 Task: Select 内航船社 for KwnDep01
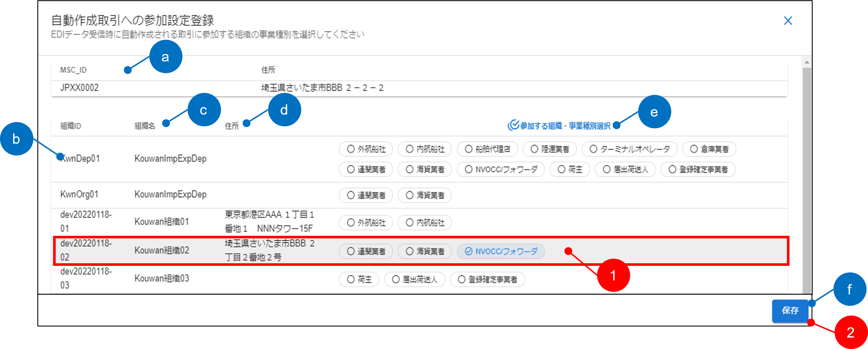pos(425,149)
